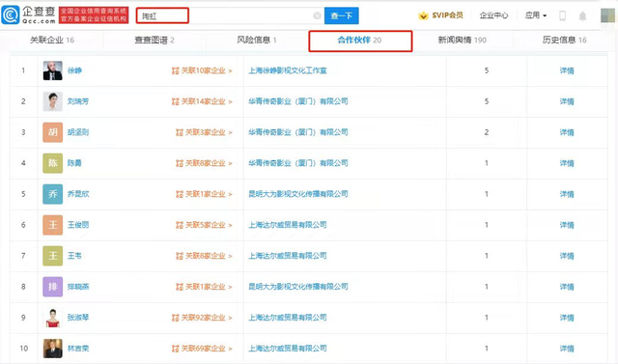618x364 pixels.
Task: Open 详情 for row 5 乔昆欣
Action: [x=567, y=194]
